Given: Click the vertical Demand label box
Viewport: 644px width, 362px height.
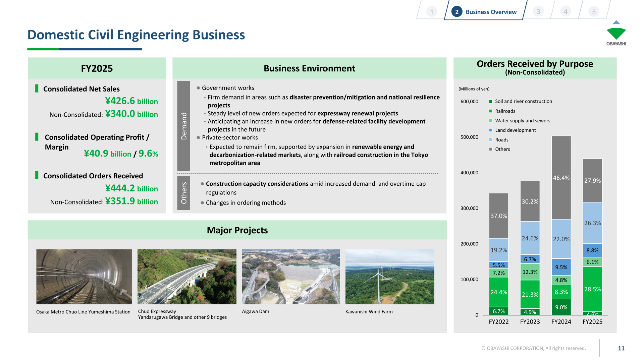Looking at the screenshot, I should click(183, 126).
